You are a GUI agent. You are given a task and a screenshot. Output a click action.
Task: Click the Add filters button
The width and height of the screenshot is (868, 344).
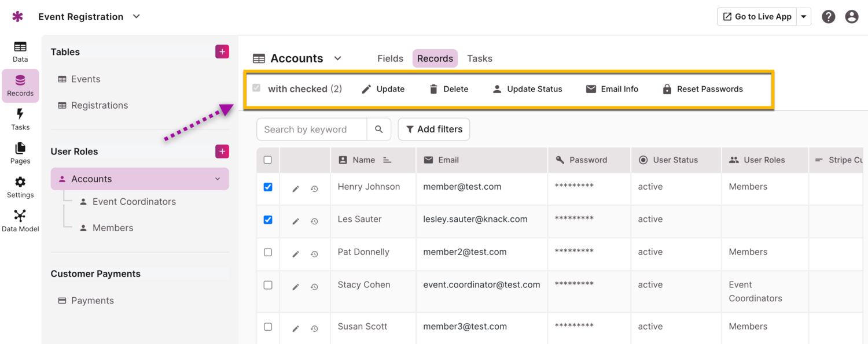pyautogui.click(x=434, y=130)
